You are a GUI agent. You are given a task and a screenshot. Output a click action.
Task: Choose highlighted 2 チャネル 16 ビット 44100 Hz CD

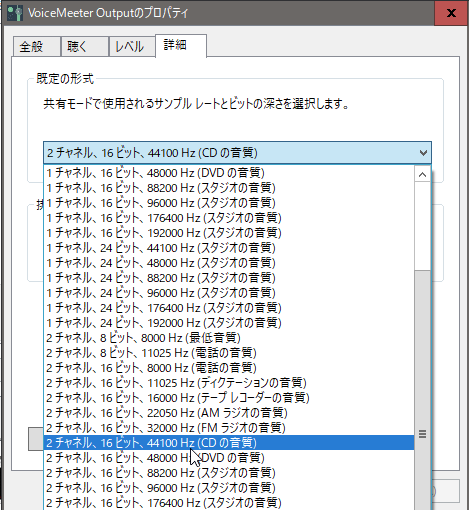(229, 443)
